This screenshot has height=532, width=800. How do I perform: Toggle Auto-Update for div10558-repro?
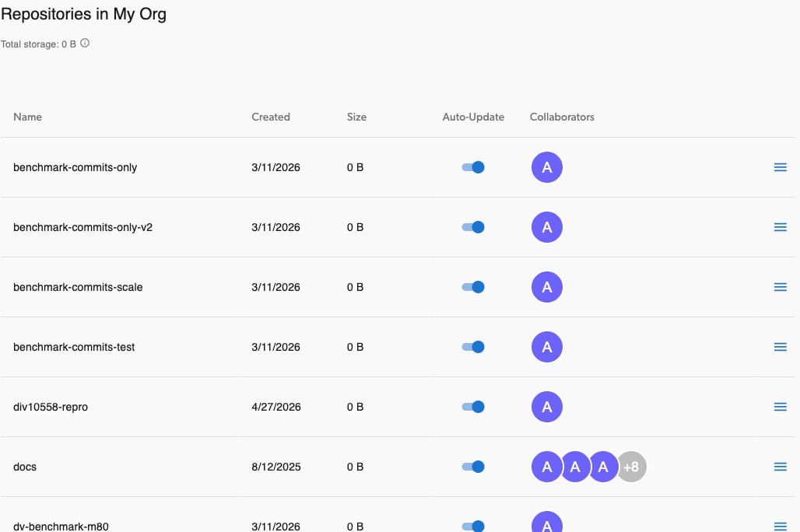coord(473,407)
